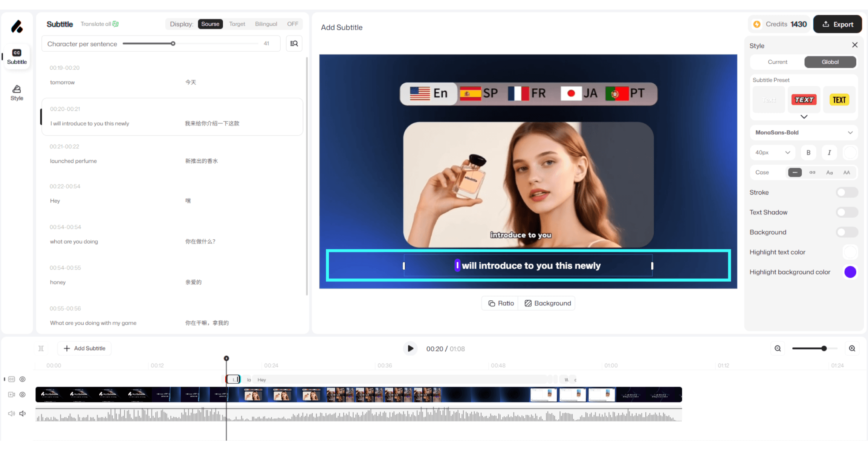Open the purple highlight background color swatch

click(x=850, y=272)
